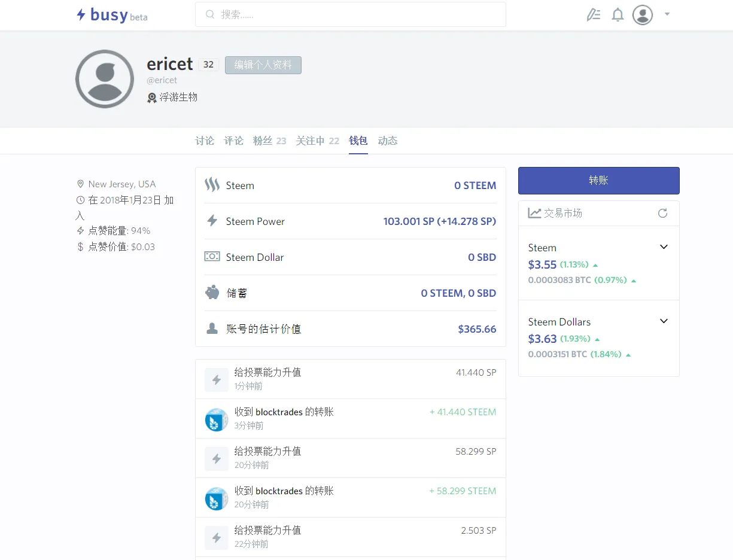Image resolution: width=733 pixels, height=560 pixels.
Task: Click the 0 STEEM, 0 SBD savings value
Action: click(x=458, y=293)
